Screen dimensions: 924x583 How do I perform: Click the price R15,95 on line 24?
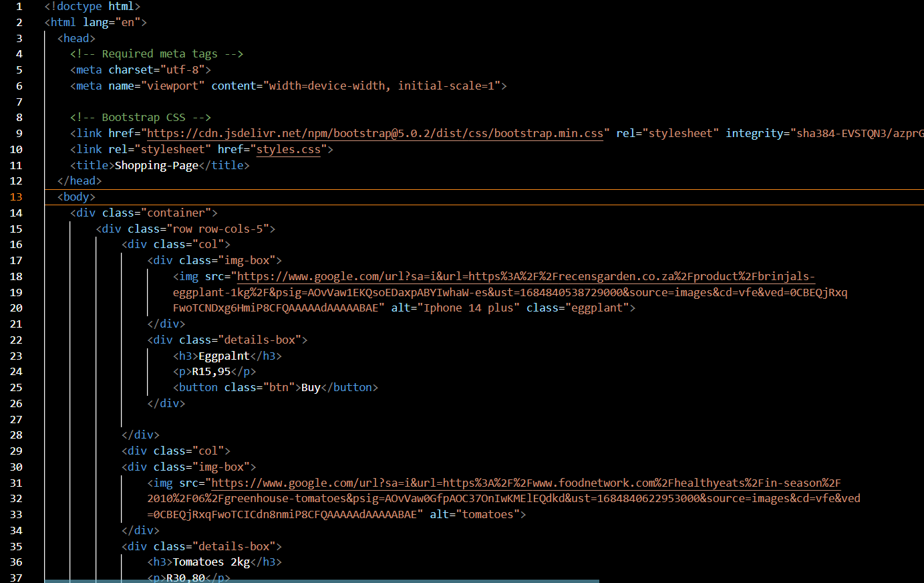(x=209, y=371)
